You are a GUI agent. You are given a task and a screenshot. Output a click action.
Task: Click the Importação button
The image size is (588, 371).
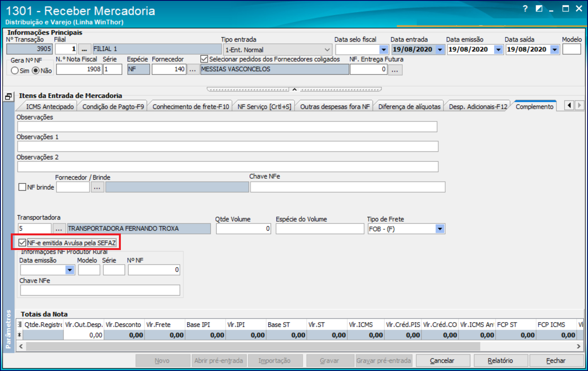(x=275, y=361)
